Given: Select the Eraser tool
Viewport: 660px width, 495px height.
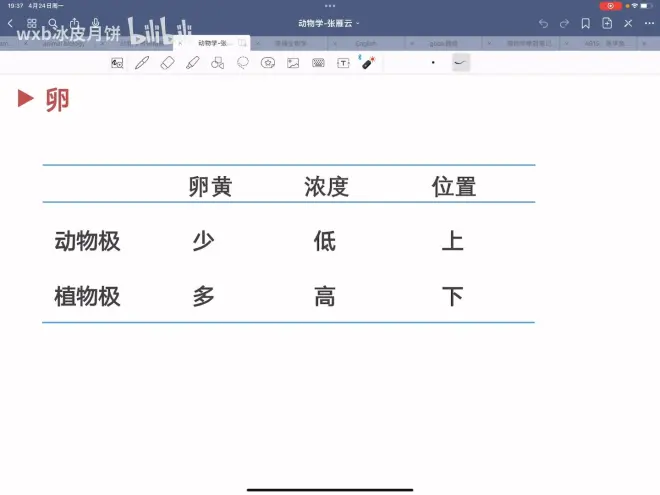Looking at the screenshot, I should pyautogui.click(x=167, y=63).
